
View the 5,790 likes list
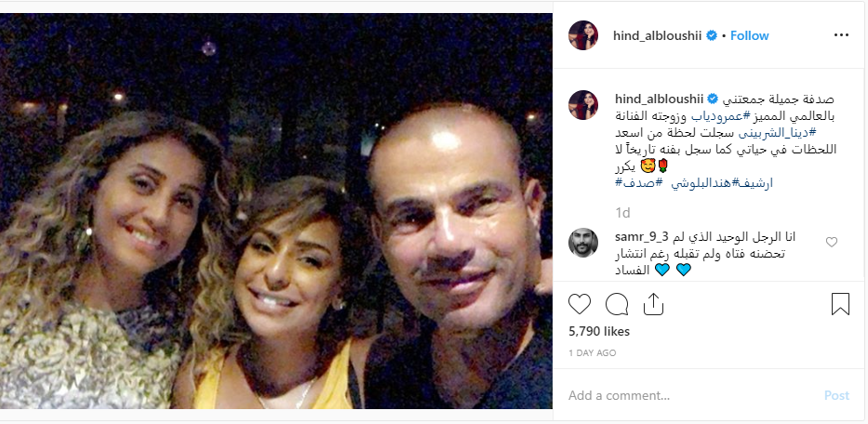(599, 331)
